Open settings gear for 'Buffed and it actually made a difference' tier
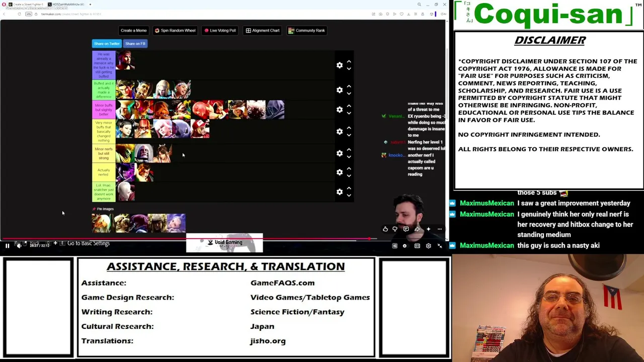The width and height of the screenshot is (644, 362). click(340, 90)
